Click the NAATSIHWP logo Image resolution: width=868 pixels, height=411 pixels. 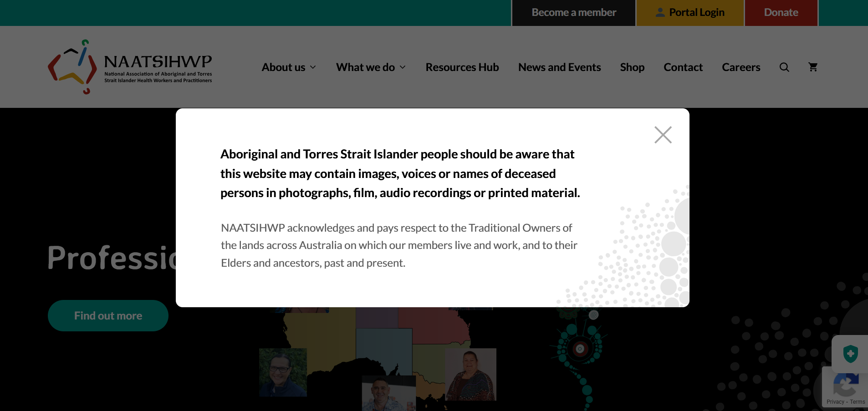click(130, 67)
